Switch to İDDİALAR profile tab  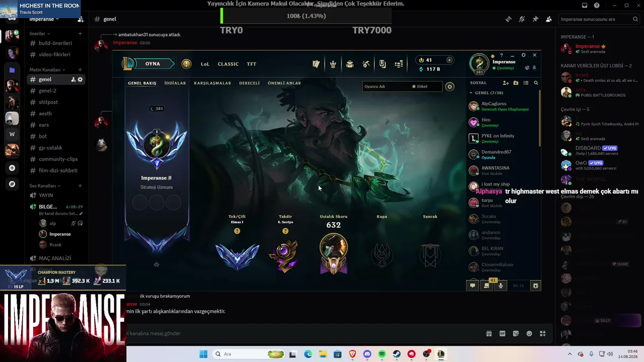(x=175, y=83)
